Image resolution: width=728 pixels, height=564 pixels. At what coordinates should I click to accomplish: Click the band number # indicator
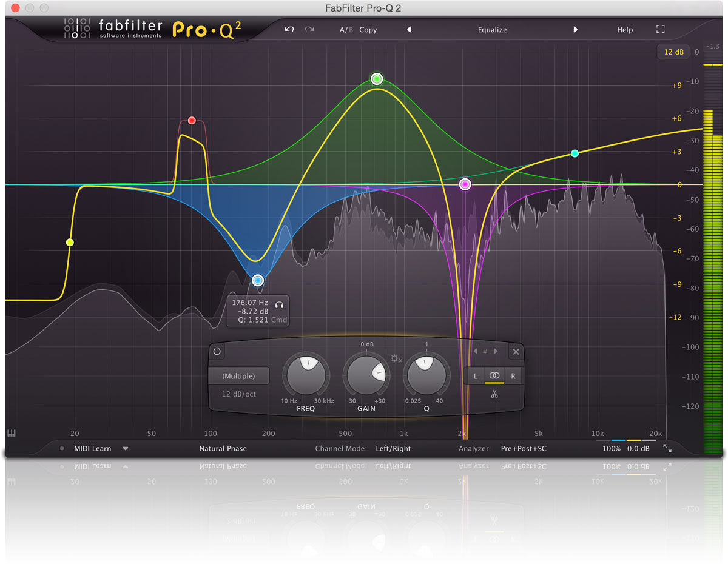[x=485, y=351]
